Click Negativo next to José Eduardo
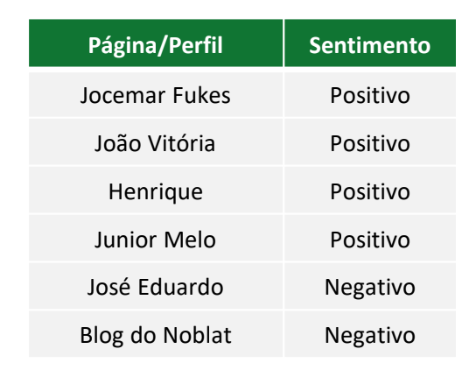The image size is (475, 389). [370, 288]
